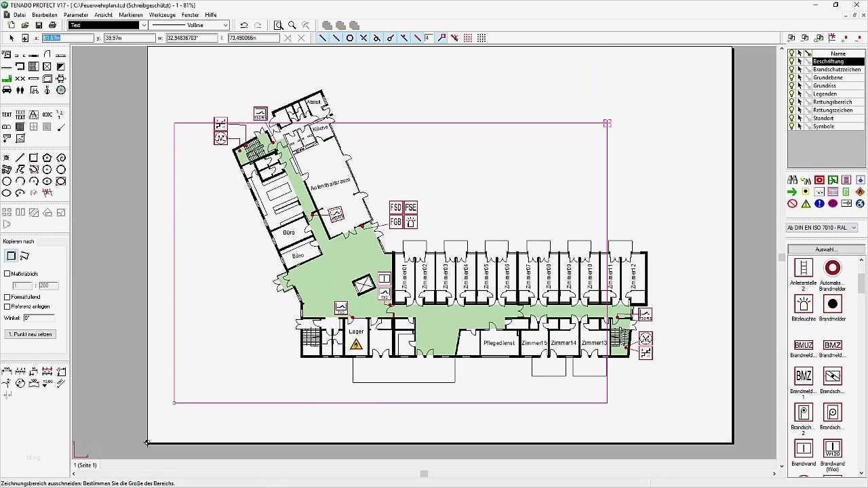
Task: Click the 1. Punkt neu setzen button
Action: click(31, 334)
